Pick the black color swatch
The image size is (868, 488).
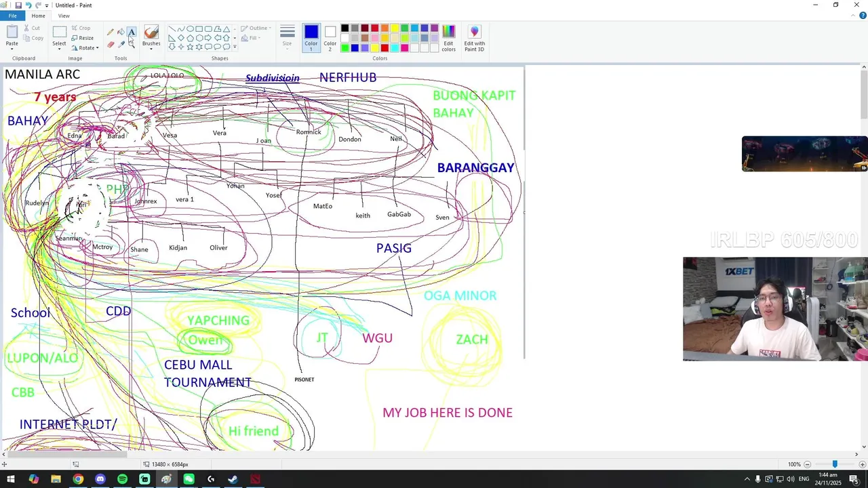pyautogui.click(x=344, y=28)
